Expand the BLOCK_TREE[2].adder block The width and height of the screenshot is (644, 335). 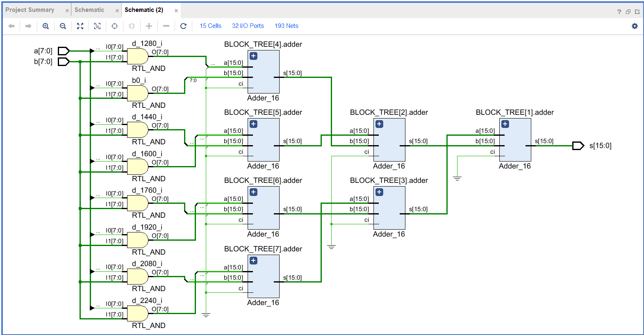[380, 124]
